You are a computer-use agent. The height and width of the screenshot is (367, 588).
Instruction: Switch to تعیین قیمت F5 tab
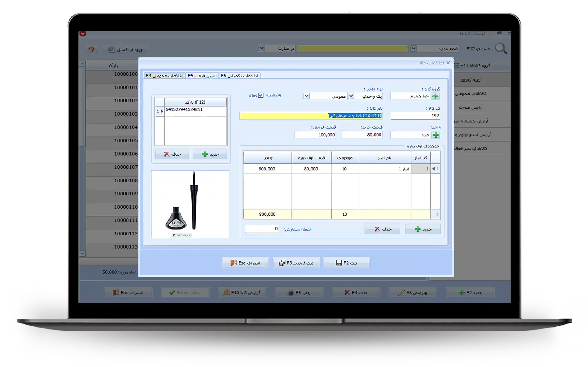click(x=202, y=76)
